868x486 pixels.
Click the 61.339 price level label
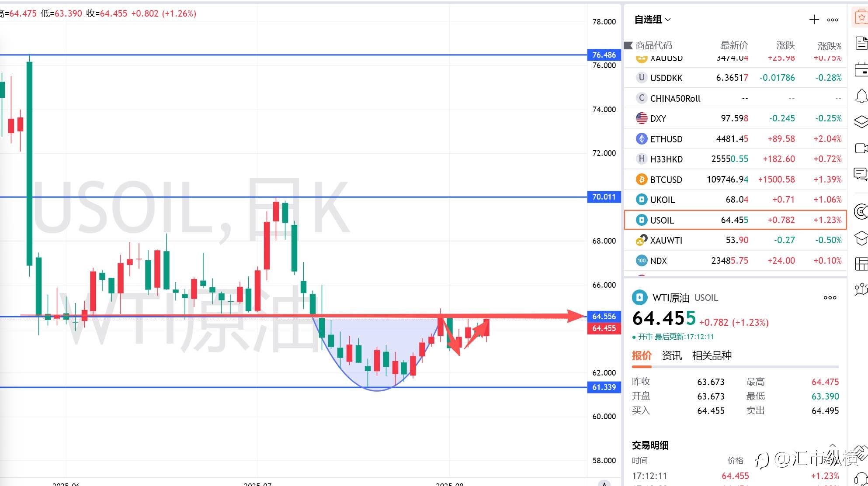[604, 387]
